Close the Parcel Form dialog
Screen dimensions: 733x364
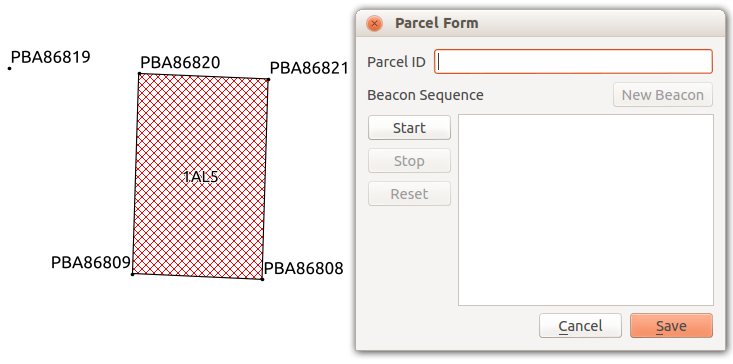tap(374, 23)
